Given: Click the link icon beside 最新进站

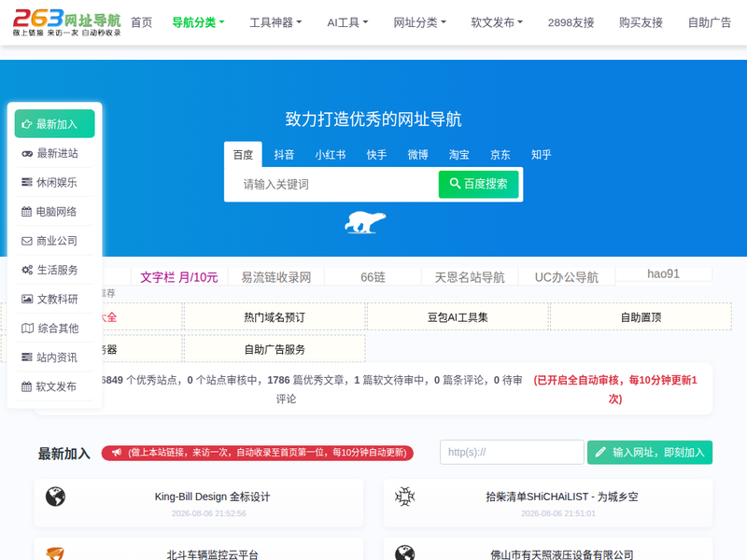Looking at the screenshot, I should click(27, 153).
